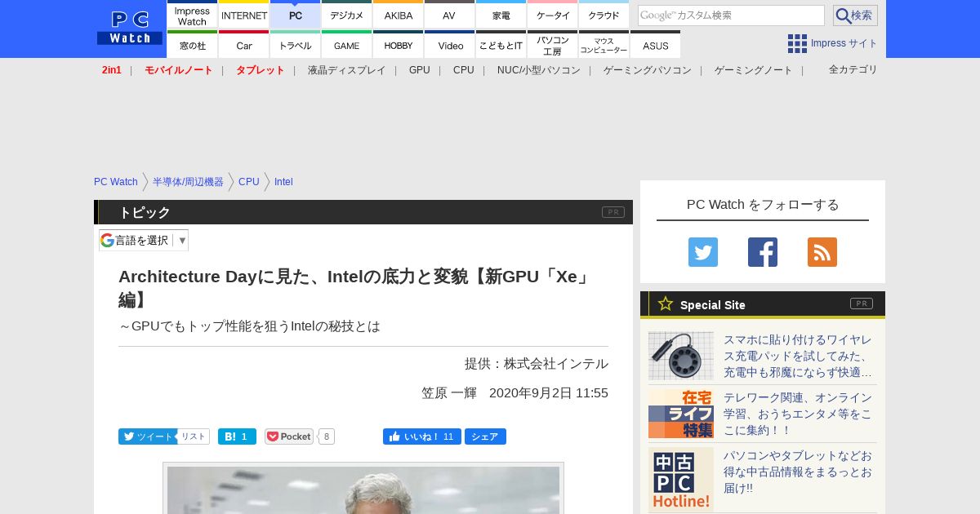Screen dimensions: 980x514
Task: Open the Car tab
Action: 244,44
